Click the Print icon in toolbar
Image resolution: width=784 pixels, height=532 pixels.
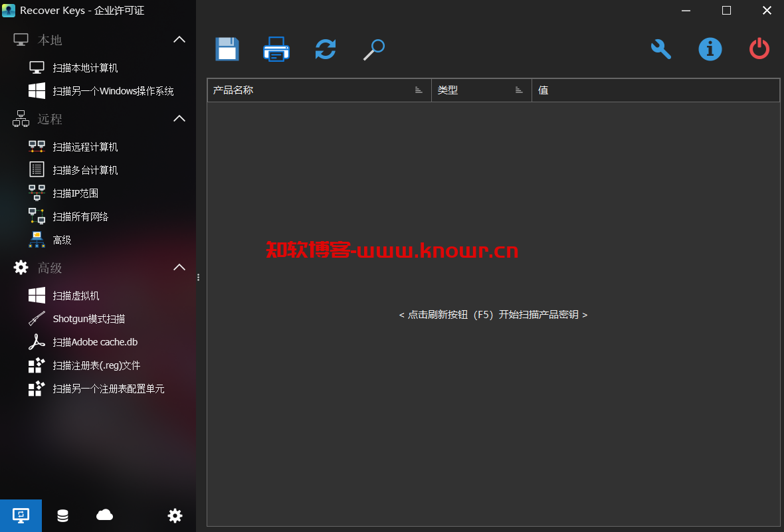pos(276,49)
